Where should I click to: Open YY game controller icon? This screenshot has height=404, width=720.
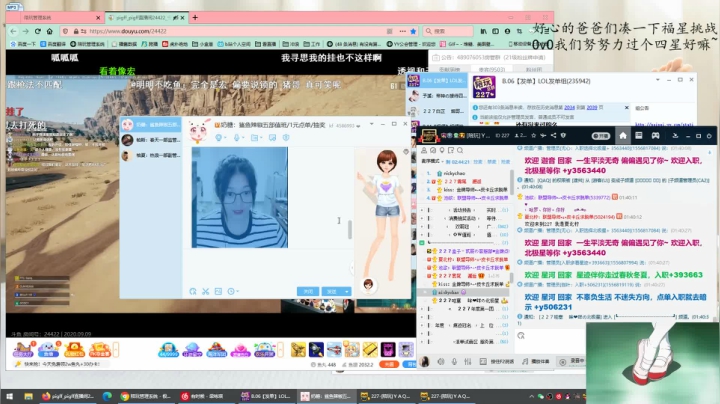click(655, 135)
